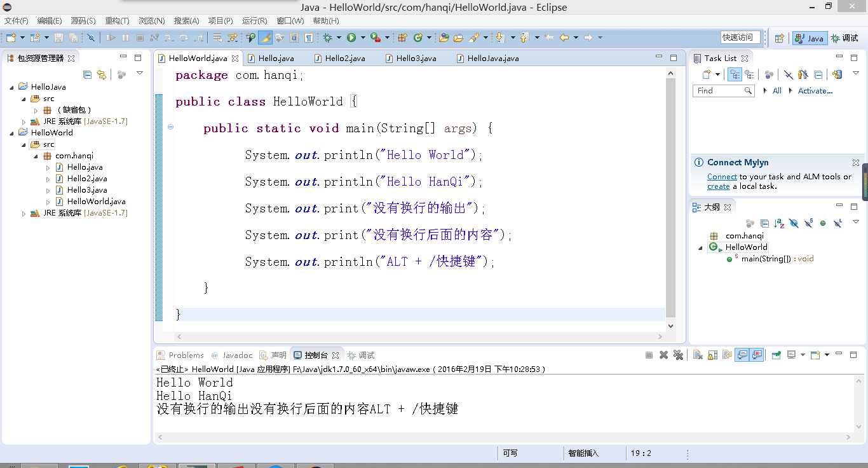Click Back navigation arrow in toolbar
The image size is (868, 468).
pos(564,38)
